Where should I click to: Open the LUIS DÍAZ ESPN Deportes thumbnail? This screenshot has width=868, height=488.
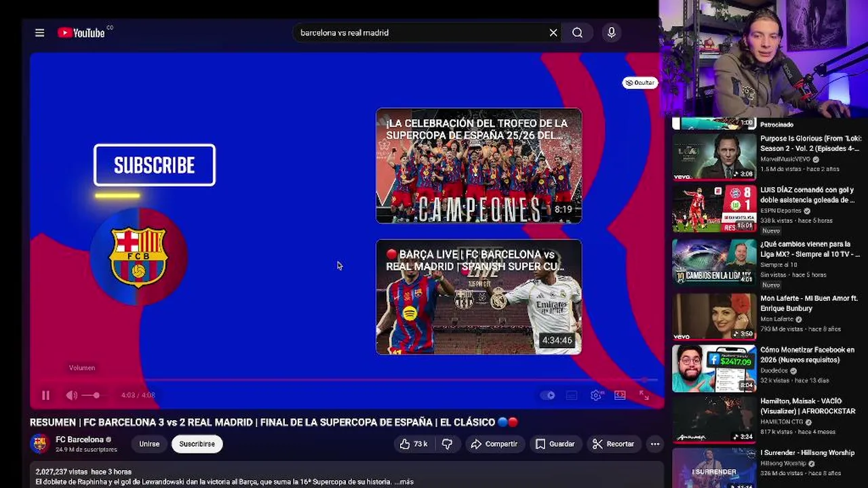pos(714,208)
